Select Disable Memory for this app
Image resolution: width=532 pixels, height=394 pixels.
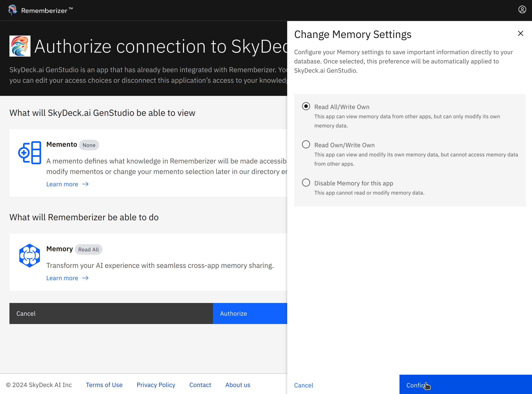click(306, 183)
